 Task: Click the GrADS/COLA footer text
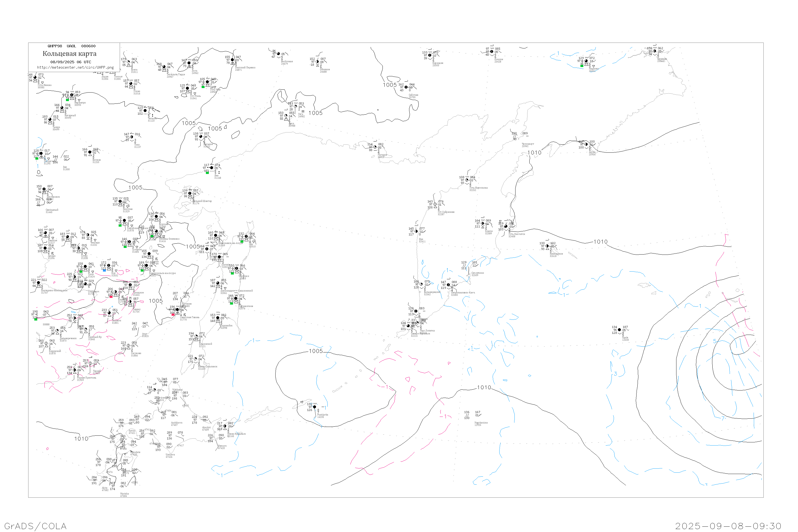coord(35,526)
